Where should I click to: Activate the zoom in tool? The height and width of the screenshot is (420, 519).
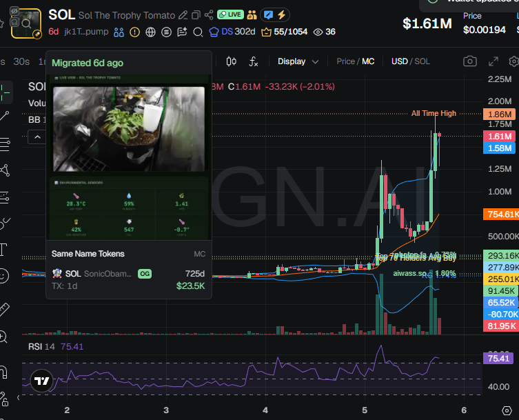[3, 337]
